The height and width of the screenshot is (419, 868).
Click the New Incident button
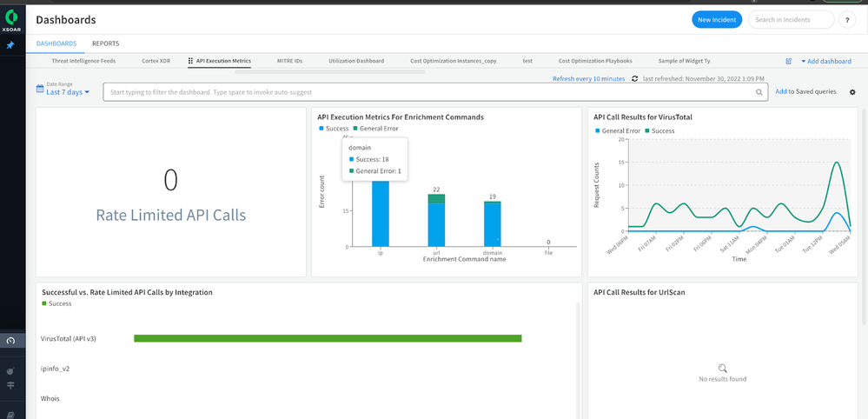(716, 20)
